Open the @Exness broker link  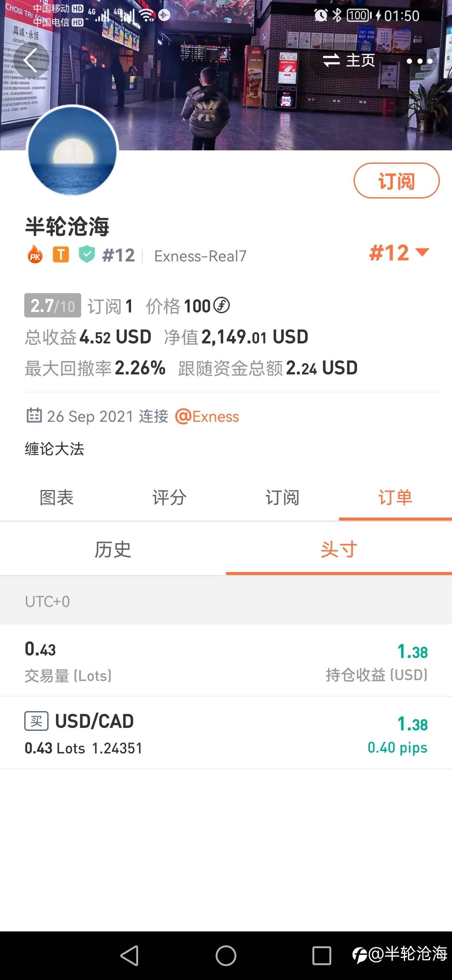(207, 416)
